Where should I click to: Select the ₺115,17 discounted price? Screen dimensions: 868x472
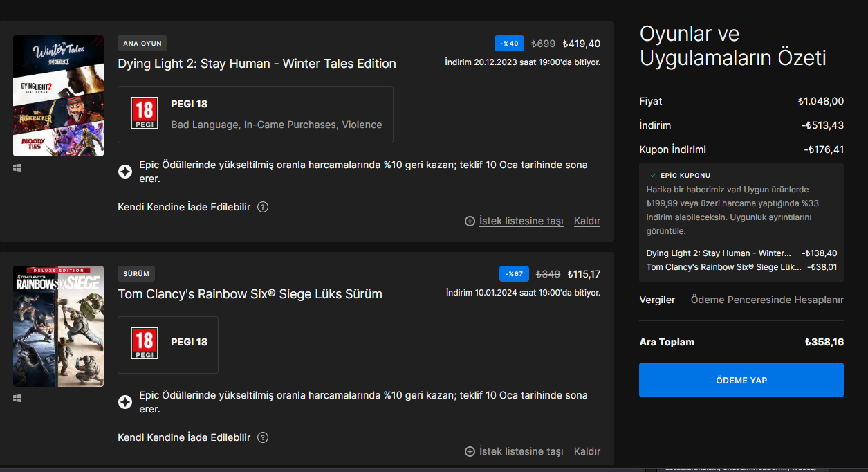[x=584, y=274]
